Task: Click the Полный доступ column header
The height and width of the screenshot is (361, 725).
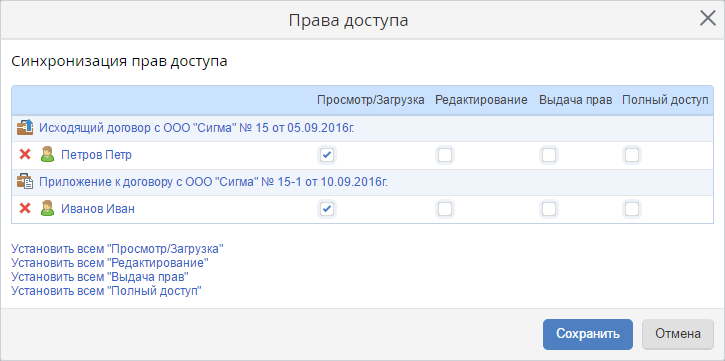Action: pos(665,100)
